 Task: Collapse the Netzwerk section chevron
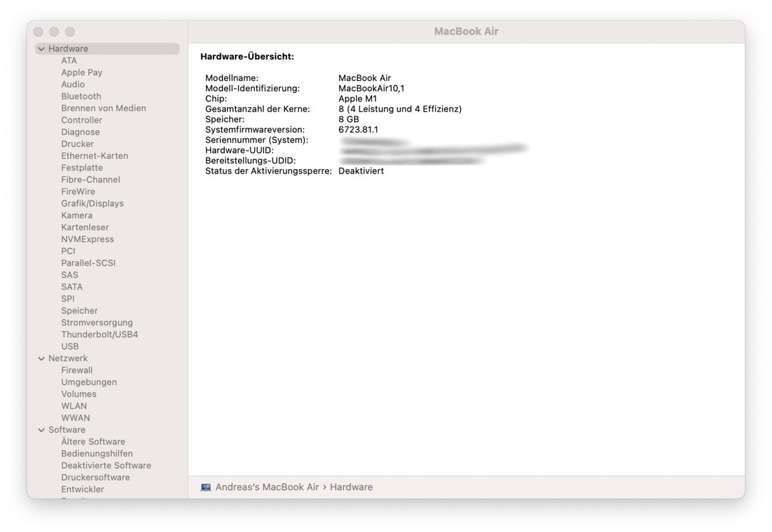coord(41,358)
